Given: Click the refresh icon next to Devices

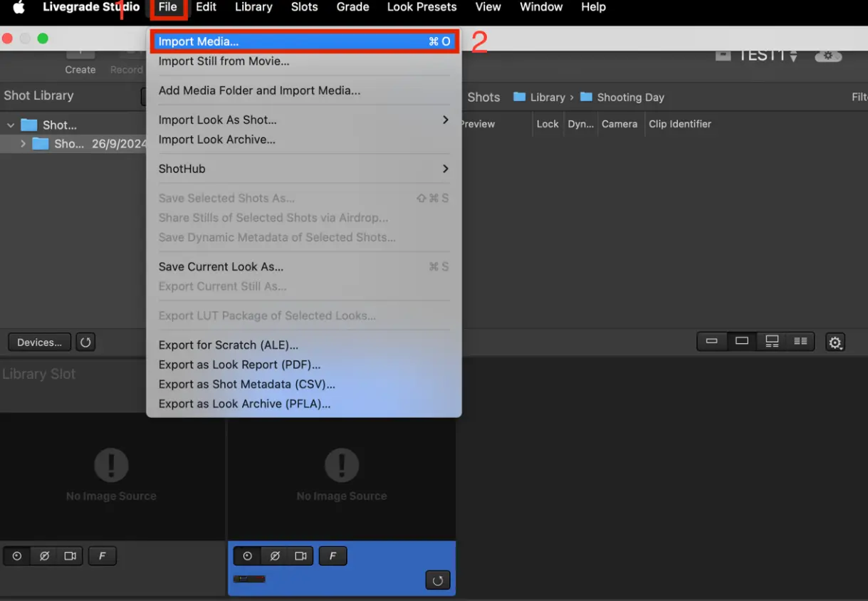Looking at the screenshot, I should 85,343.
